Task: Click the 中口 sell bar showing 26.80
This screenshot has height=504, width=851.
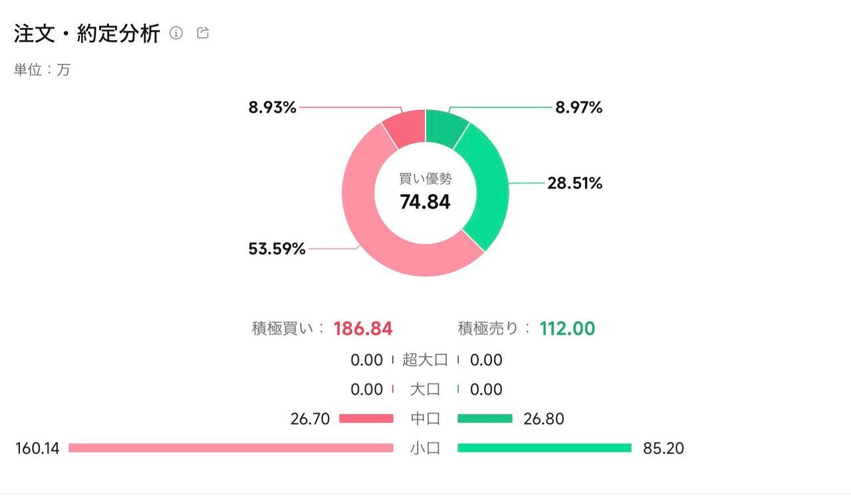Action: [x=485, y=419]
